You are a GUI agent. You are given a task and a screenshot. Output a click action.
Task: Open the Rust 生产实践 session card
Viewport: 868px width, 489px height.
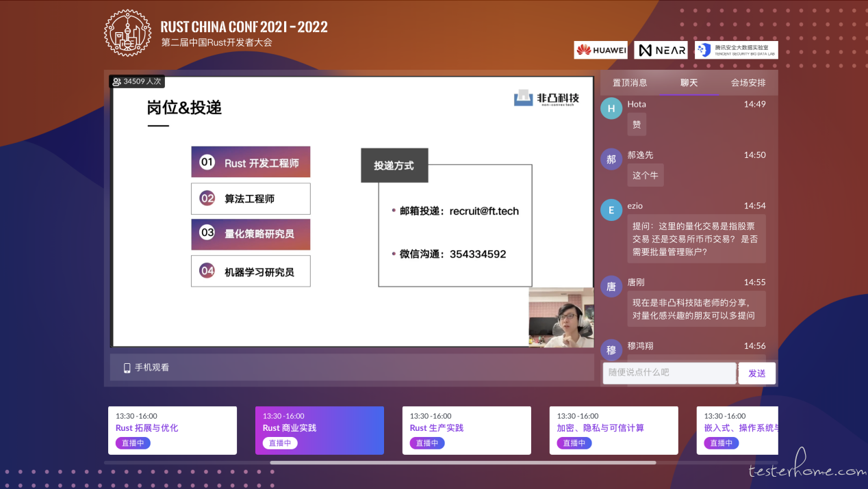467,430
